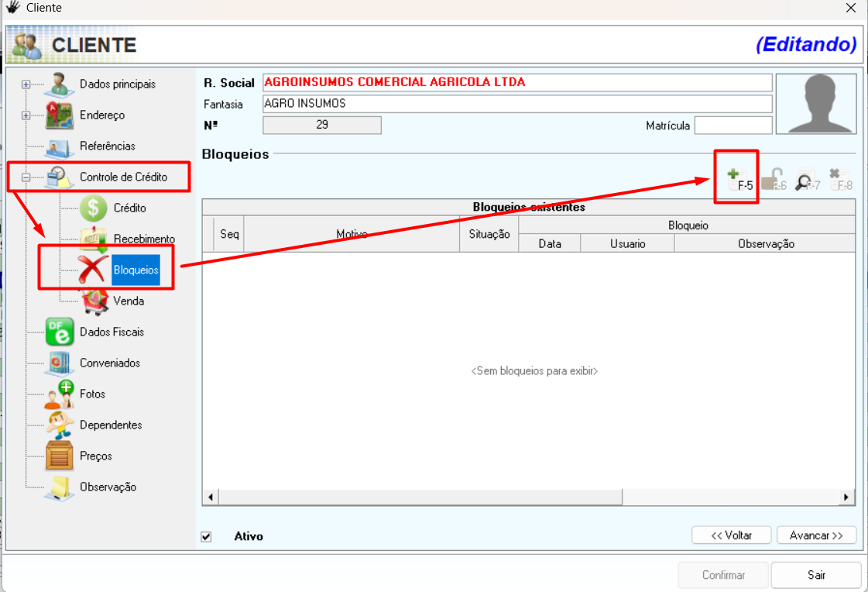Open the Fotos section icon
868x592 pixels.
click(60, 394)
